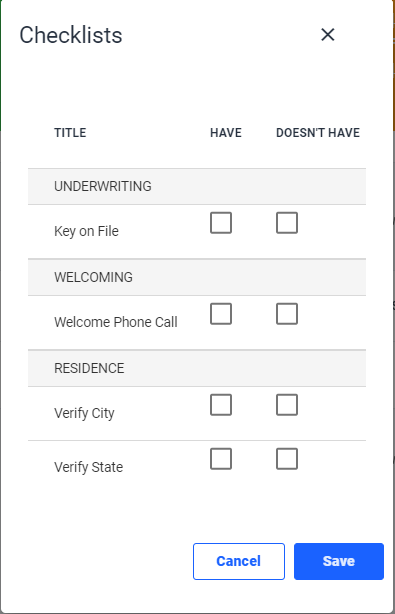Select the WELCOMING section header
This screenshot has width=395, height=614.
coord(197,277)
